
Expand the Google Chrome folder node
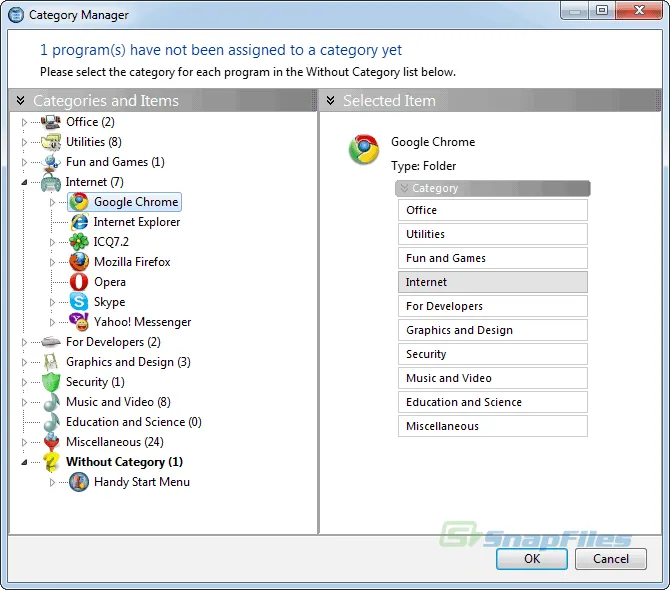pos(52,203)
